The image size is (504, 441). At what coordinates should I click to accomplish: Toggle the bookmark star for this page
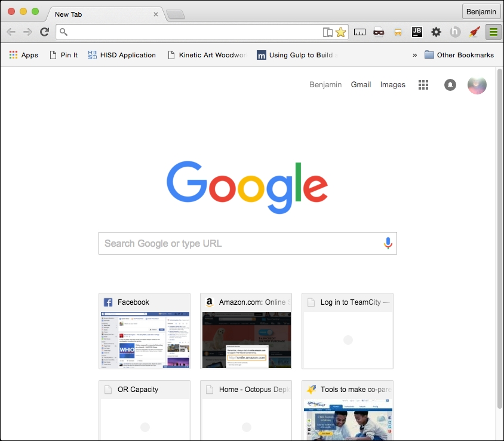pyautogui.click(x=340, y=32)
